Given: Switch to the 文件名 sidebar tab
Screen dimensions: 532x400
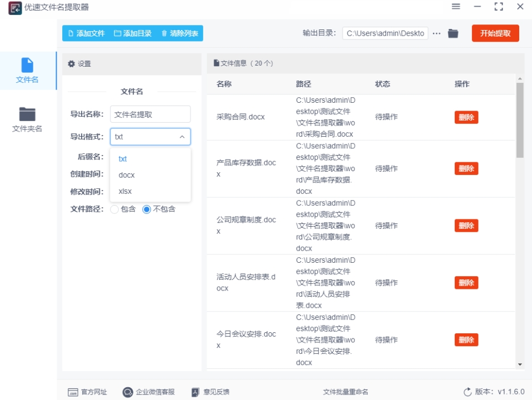Looking at the screenshot, I should (27, 71).
